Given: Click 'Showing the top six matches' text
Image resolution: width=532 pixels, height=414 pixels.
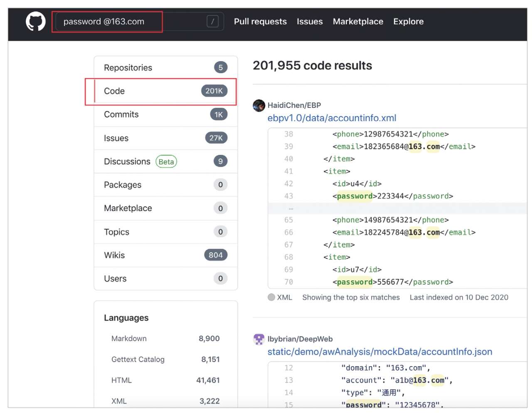Looking at the screenshot, I should pyautogui.click(x=351, y=297).
